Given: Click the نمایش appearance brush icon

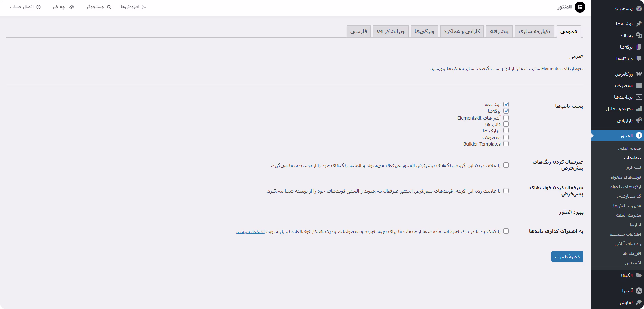Looking at the screenshot, I should tap(639, 302).
